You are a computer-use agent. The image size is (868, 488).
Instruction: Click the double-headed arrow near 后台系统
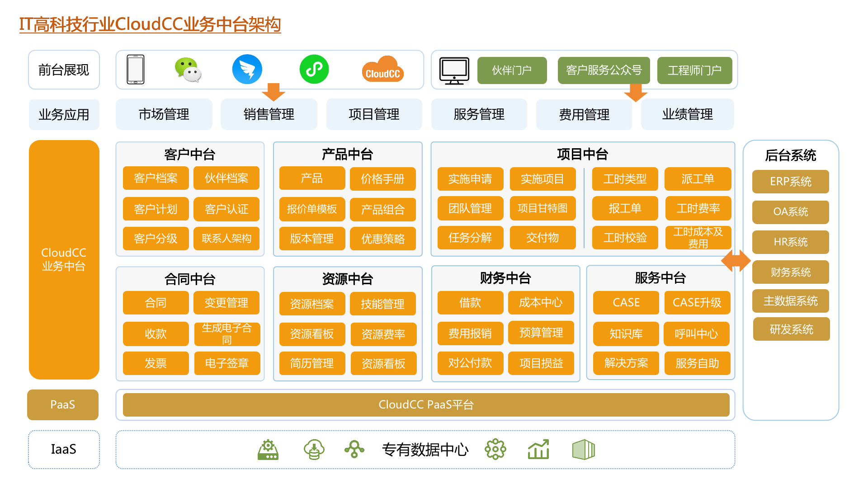coord(736,261)
